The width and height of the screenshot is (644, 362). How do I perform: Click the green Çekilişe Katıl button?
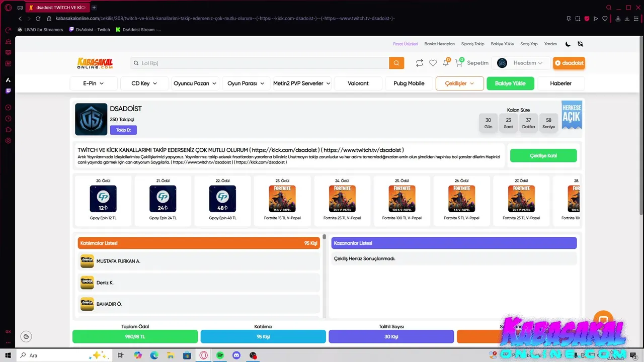[543, 156]
